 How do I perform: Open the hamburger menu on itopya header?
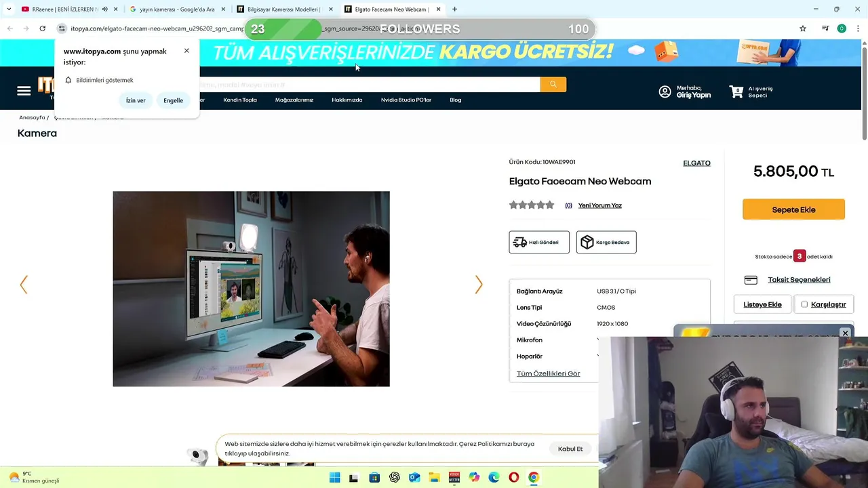24,91
